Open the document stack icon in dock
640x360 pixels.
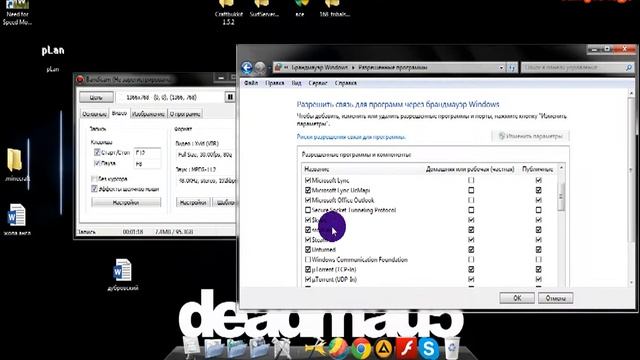pos(191,348)
